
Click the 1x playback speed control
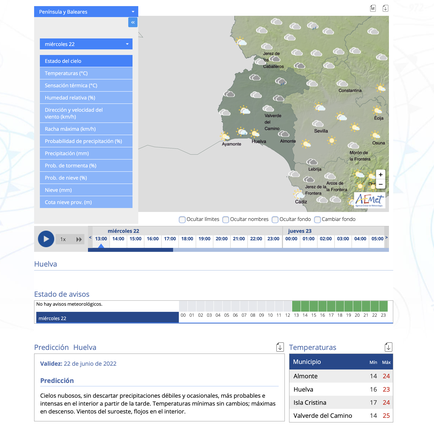click(x=63, y=239)
